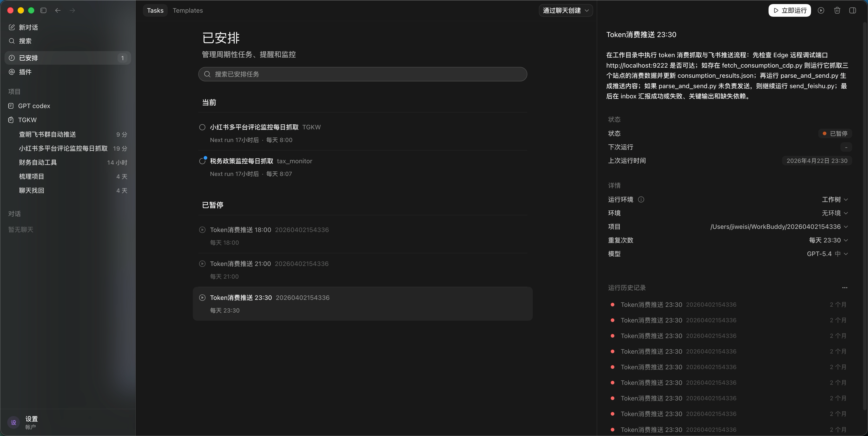Click the TGKW project icon
Image resolution: width=868 pixels, height=436 pixels.
[x=11, y=120]
